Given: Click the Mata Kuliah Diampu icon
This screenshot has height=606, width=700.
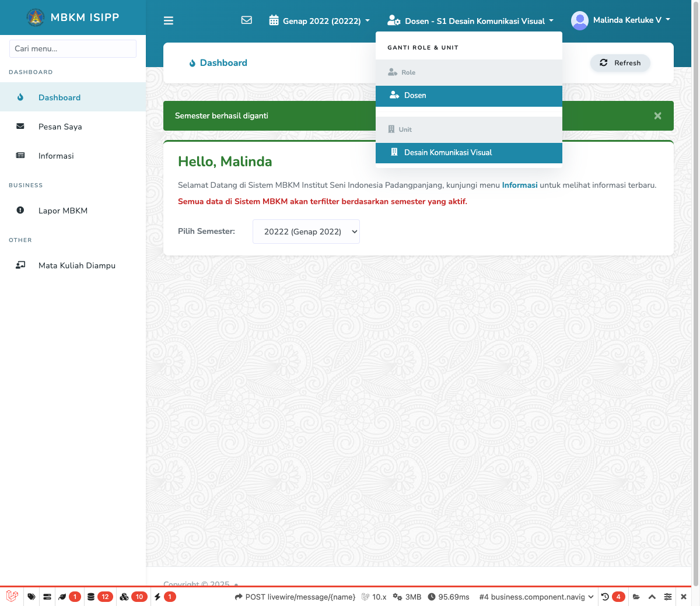Looking at the screenshot, I should pyautogui.click(x=20, y=265).
